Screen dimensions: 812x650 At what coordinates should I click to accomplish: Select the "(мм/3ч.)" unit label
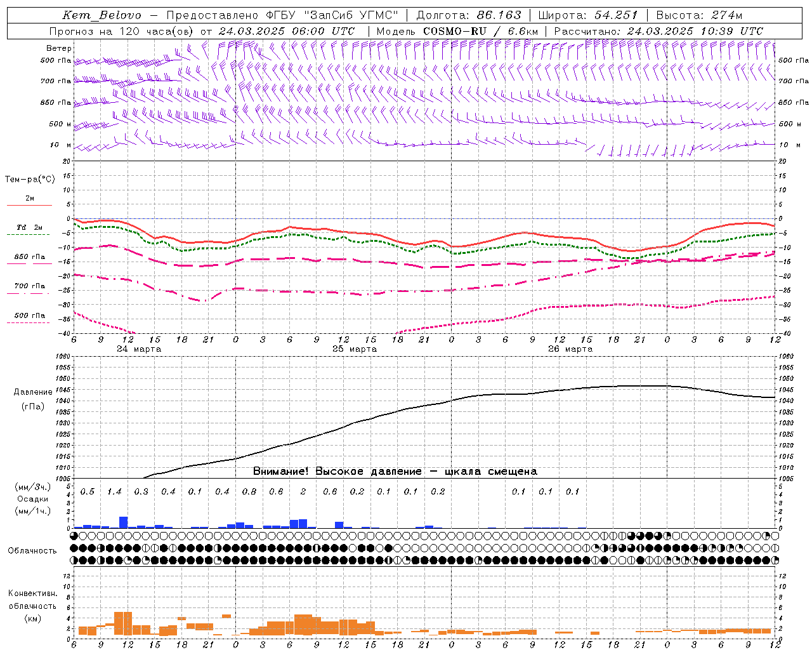coord(32,487)
